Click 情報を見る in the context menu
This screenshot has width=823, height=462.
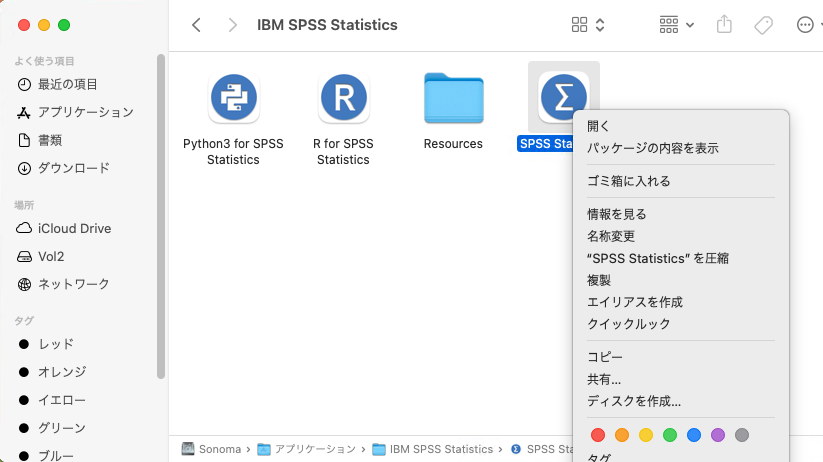[x=616, y=214]
